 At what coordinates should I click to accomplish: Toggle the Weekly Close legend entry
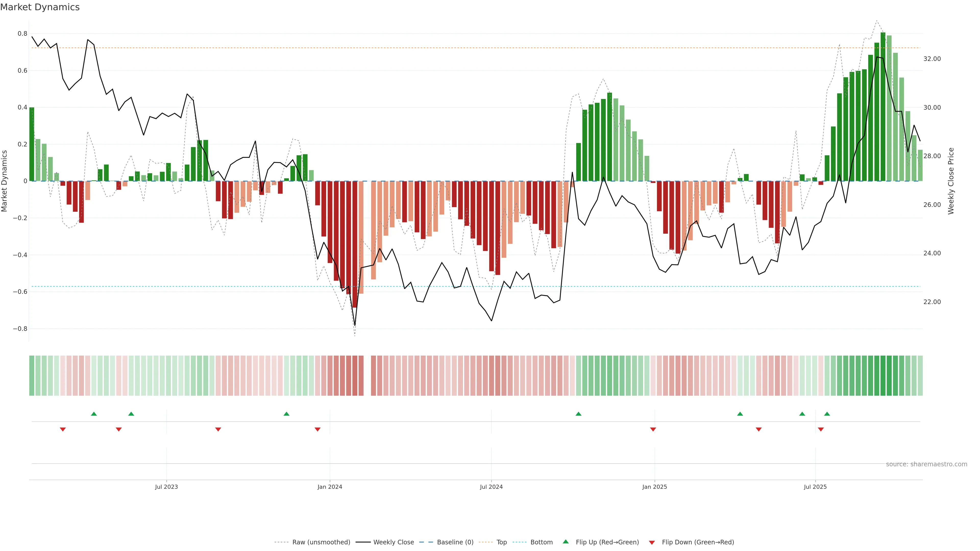point(393,542)
